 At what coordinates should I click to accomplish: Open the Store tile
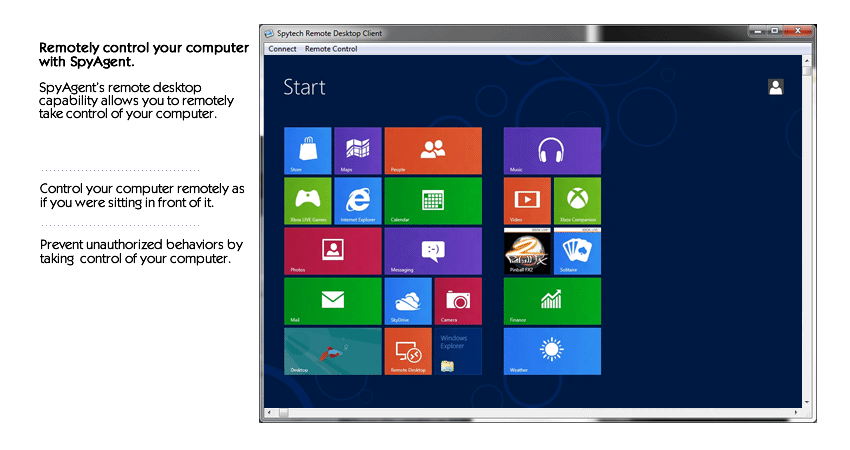[x=308, y=151]
